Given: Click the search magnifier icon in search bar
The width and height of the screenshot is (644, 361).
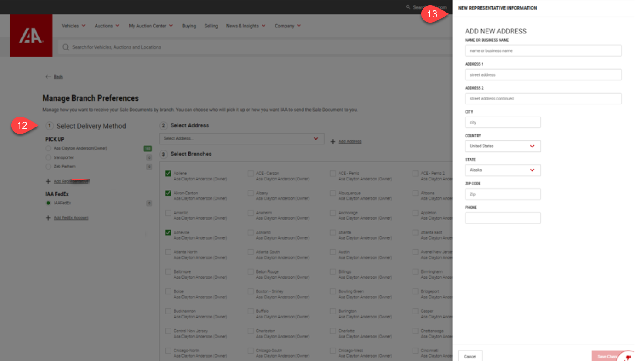Looking at the screenshot, I should (x=65, y=47).
